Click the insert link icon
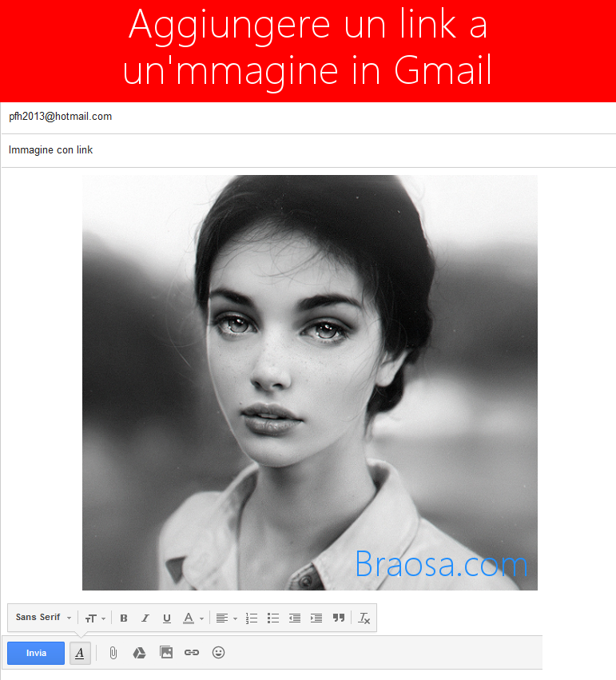 [x=192, y=653]
